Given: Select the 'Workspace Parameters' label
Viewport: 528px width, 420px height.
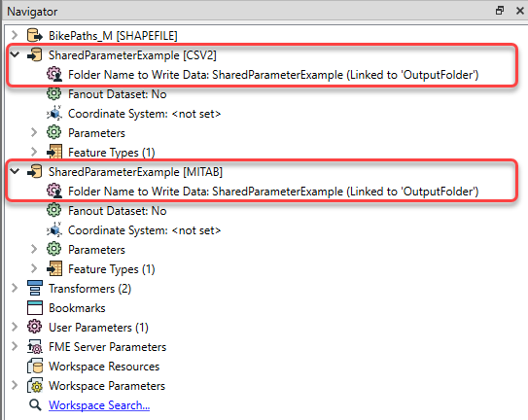Looking at the screenshot, I should tap(107, 386).
